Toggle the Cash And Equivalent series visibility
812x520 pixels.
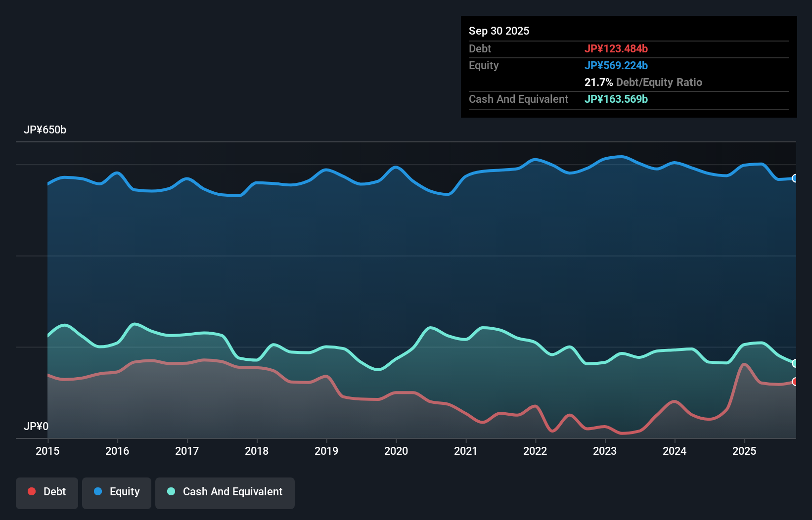[225, 492]
